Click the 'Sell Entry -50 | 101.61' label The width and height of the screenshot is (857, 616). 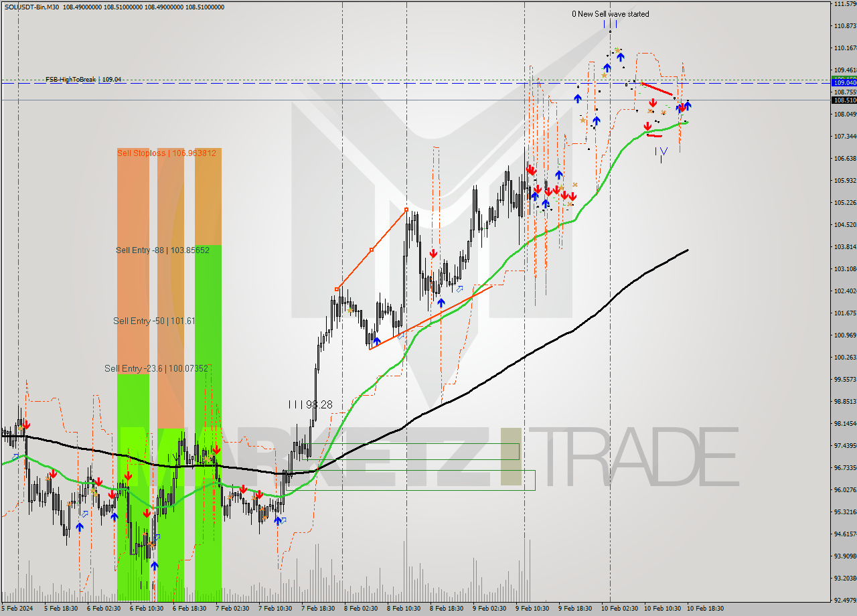pyautogui.click(x=154, y=321)
